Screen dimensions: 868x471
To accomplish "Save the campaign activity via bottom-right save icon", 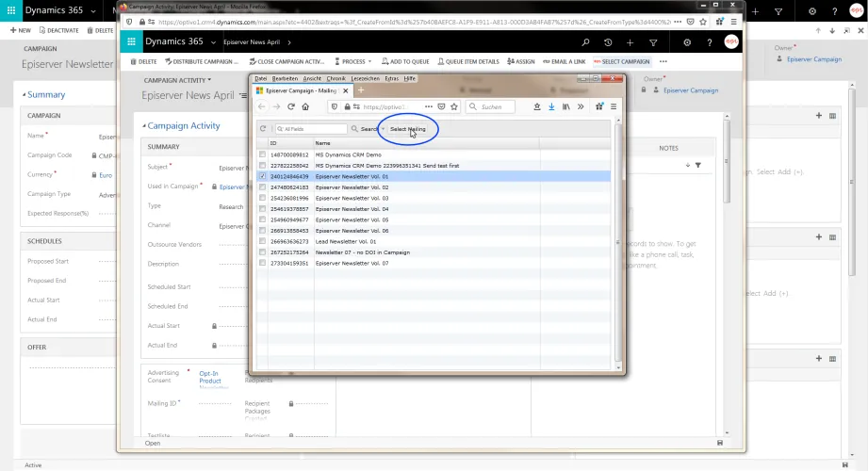I will 720,443.
